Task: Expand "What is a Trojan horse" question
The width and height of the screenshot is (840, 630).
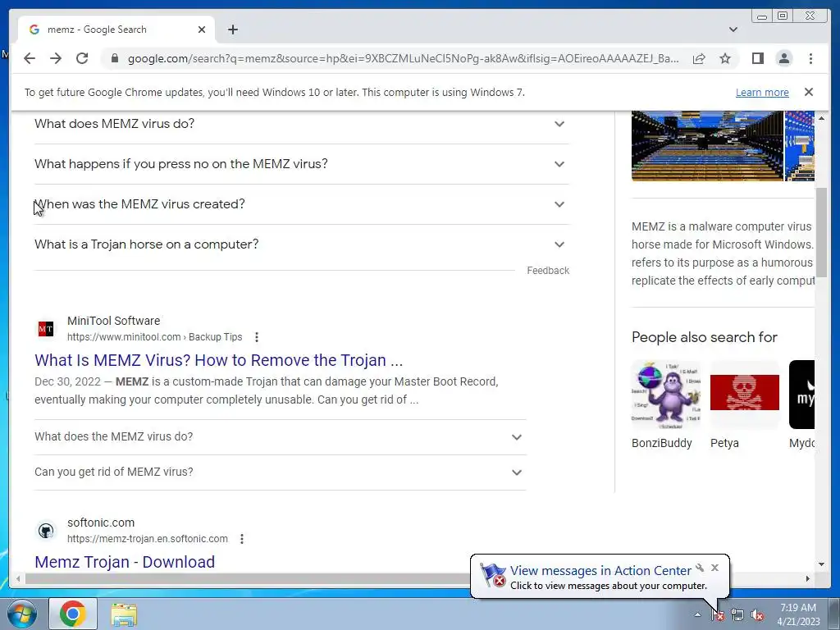Action: (x=301, y=244)
